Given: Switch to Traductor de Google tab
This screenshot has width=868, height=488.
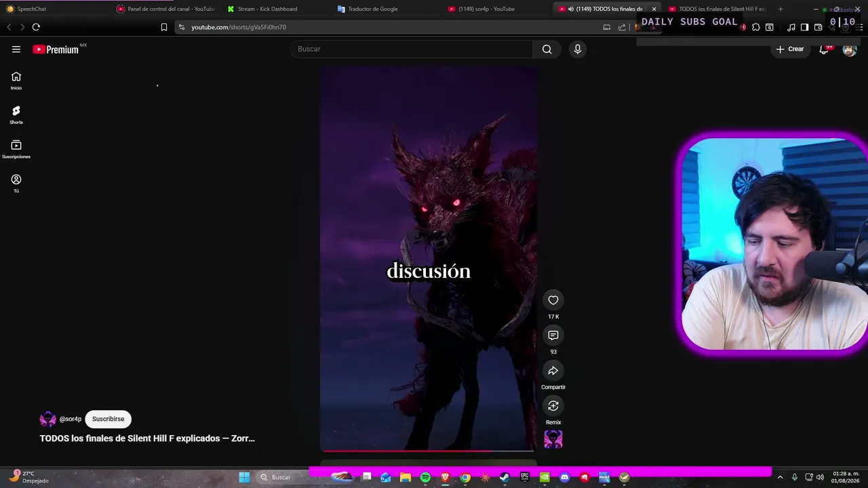Looking at the screenshot, I should tap(387, 9).
